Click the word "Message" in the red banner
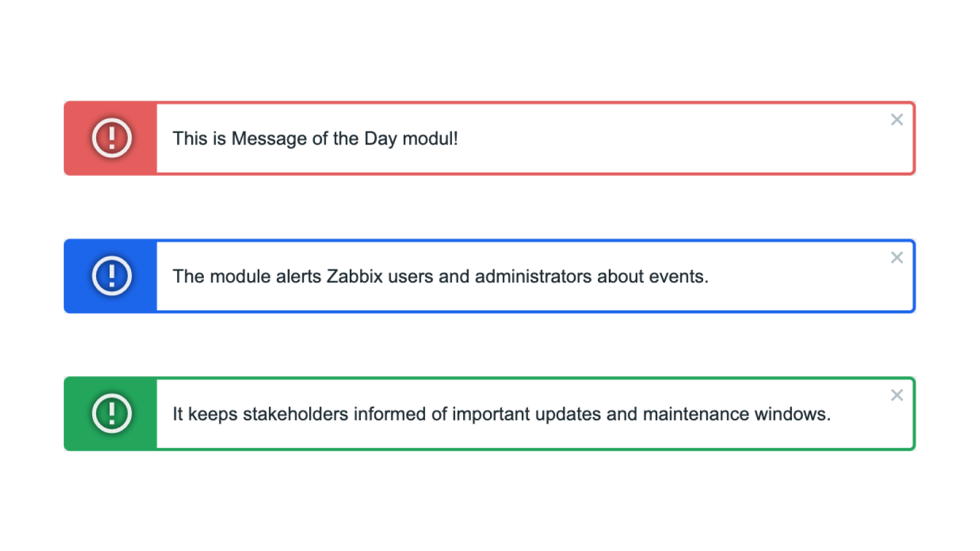 pos(269,138)
